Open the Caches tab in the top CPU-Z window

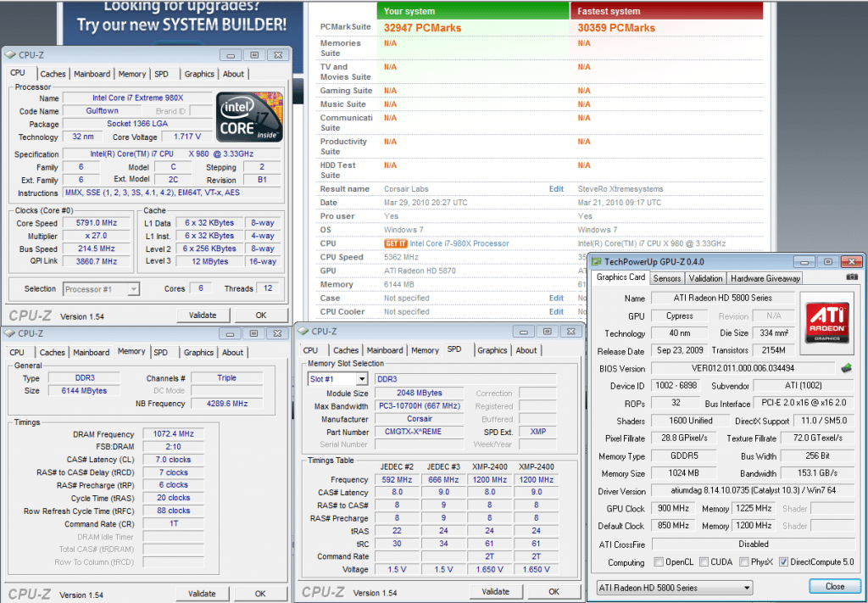53,74
